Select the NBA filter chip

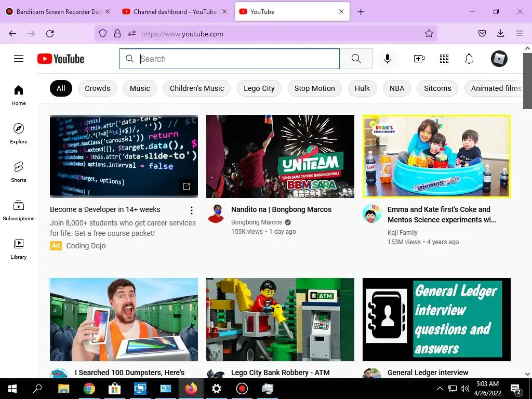pos(396,88)
